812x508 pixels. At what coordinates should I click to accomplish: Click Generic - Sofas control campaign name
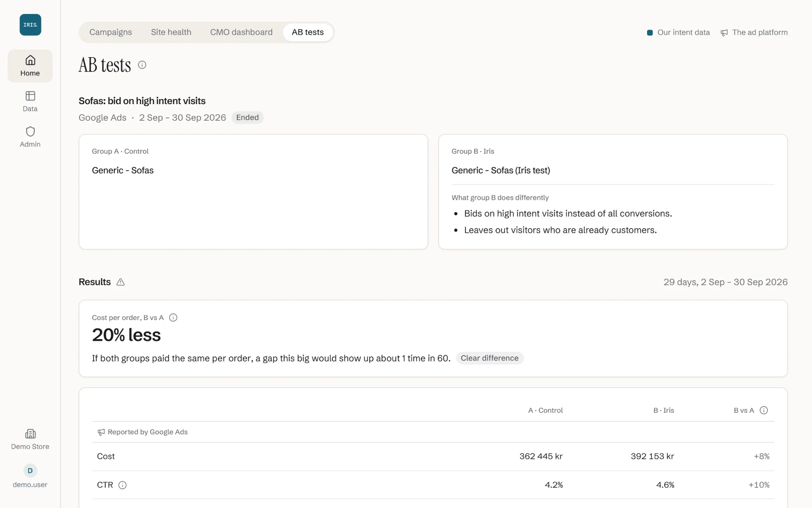point(123,170)
